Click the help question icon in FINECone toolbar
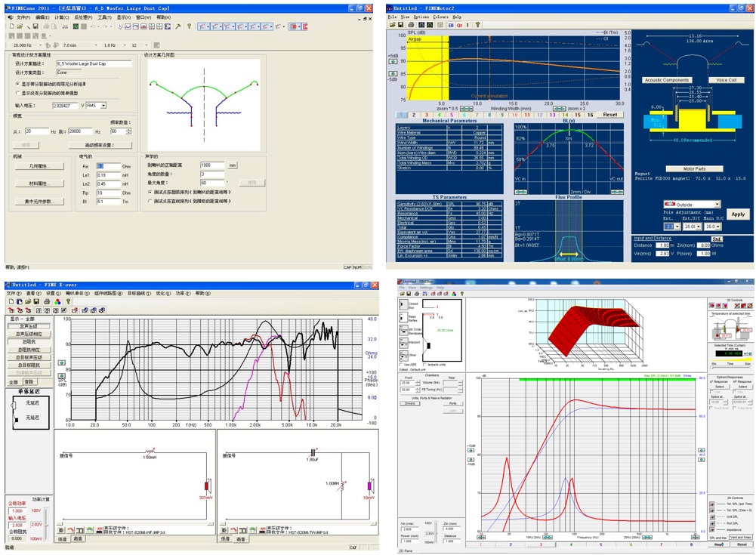 (189, 26)
